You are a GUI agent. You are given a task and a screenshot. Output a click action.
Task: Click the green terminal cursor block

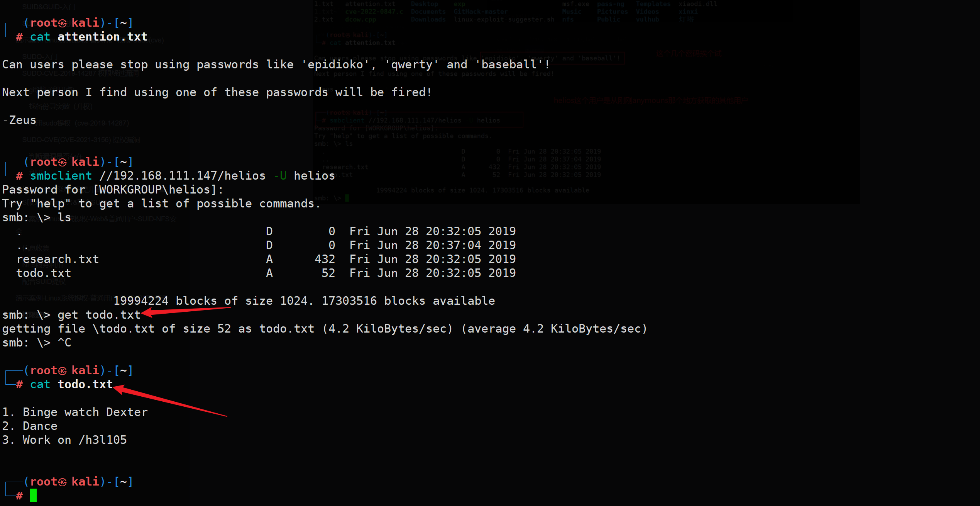[33, 496]
